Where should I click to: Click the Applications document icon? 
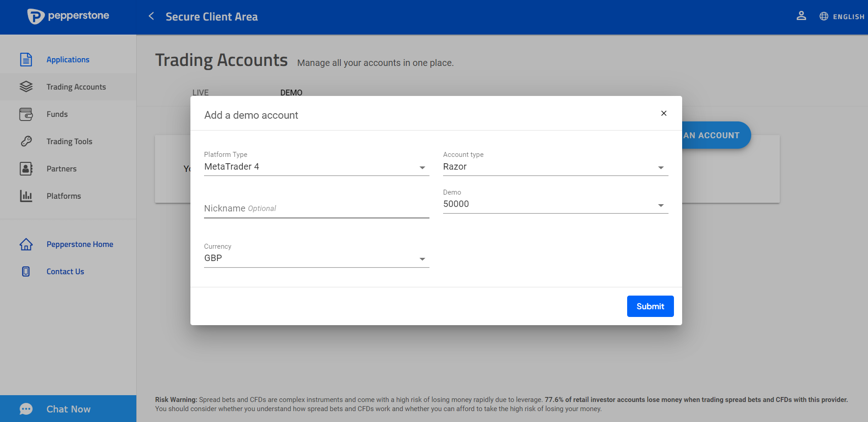[x=26, y=60]
